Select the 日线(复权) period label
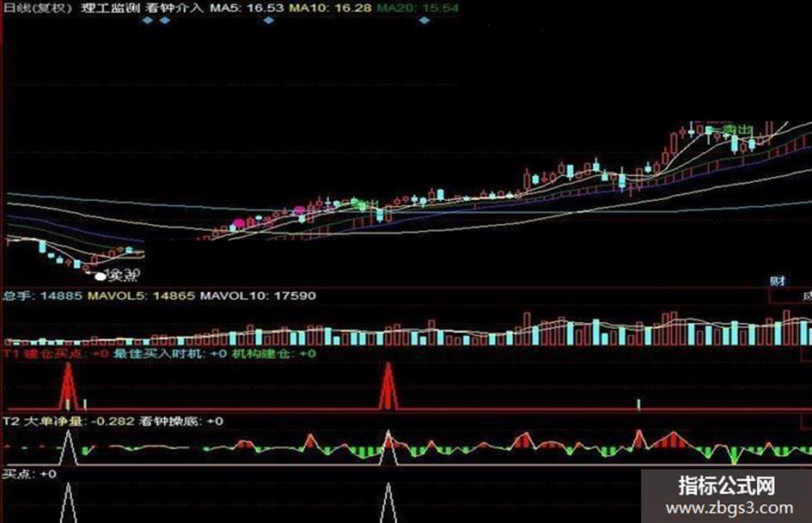Screen dimensions: 812x523 point(37,9)
